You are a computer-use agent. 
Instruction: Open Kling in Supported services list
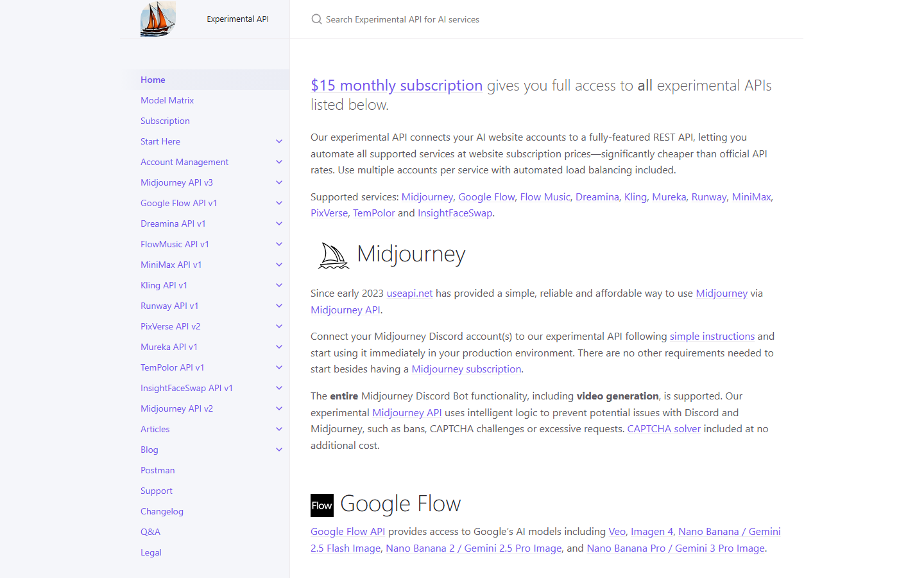pyautogui.click(x=635, y=197)
